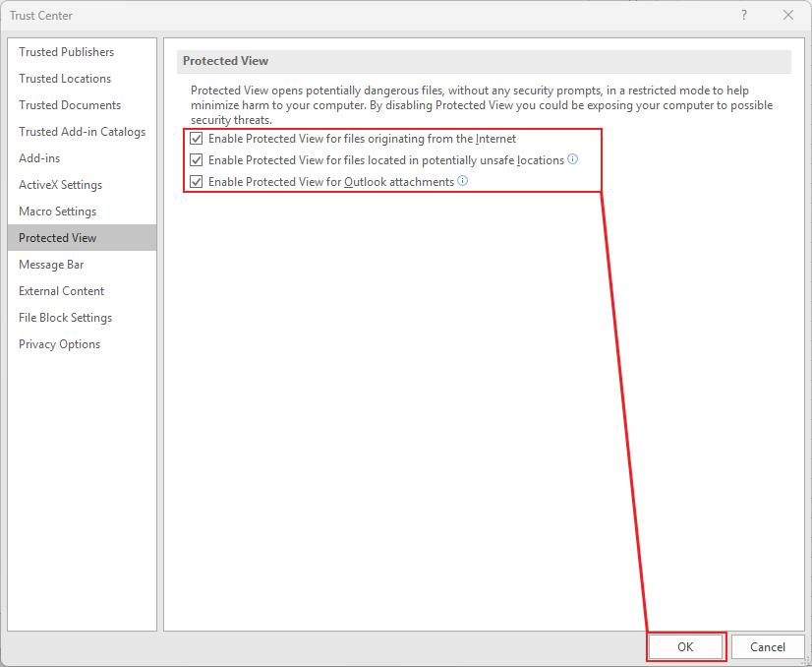Close the Trust Center dialog
The image size is (812, 667).
point(788,15)
